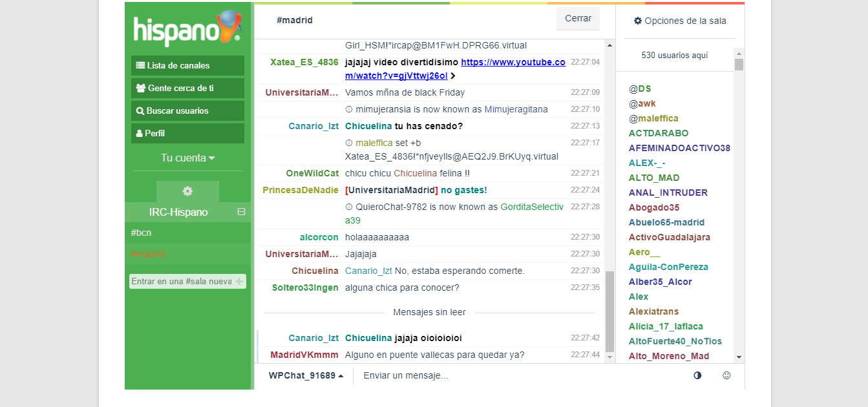Open the emoji smiley picker
The image size is (868, 407).
(726, 375)
